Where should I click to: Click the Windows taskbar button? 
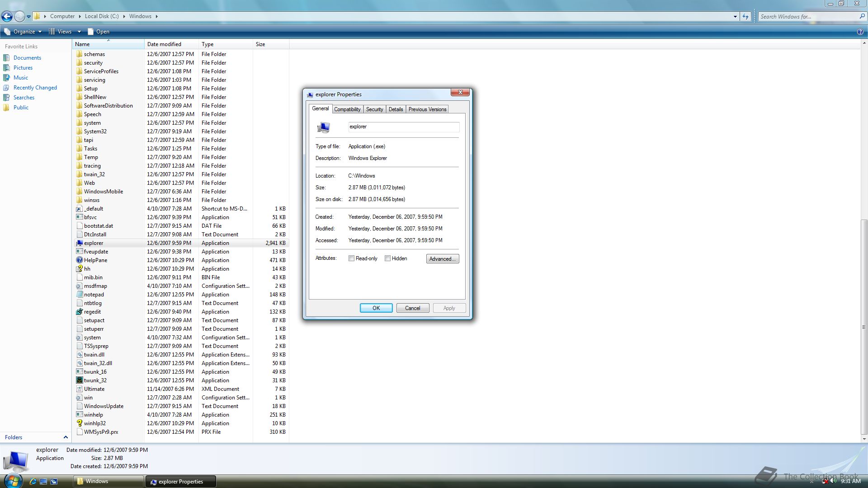pyautogui.click(x=108, y=481)
